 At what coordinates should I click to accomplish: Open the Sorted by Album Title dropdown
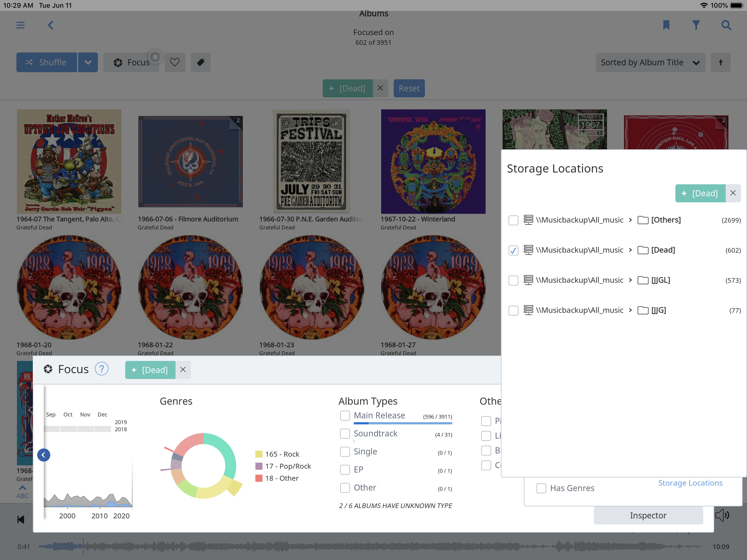point(650,62)
